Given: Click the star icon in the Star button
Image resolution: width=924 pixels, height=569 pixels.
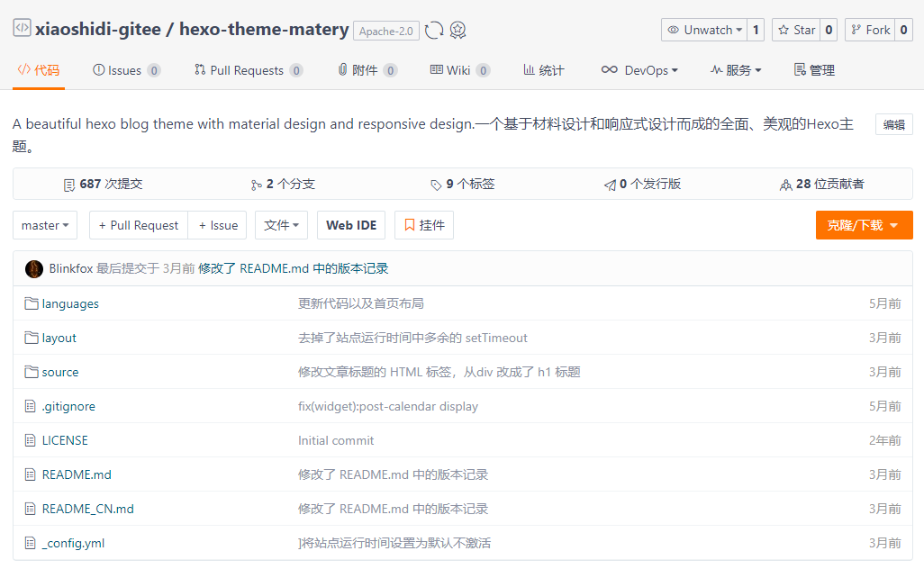Looking at the screenshot, I should (784, 30).
